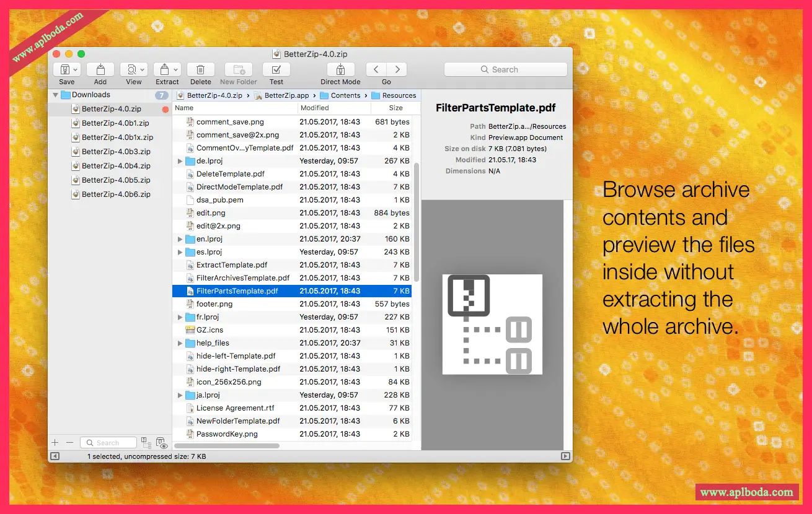Select BetterZip-4.0b3.zip in the sidebar

116,152
